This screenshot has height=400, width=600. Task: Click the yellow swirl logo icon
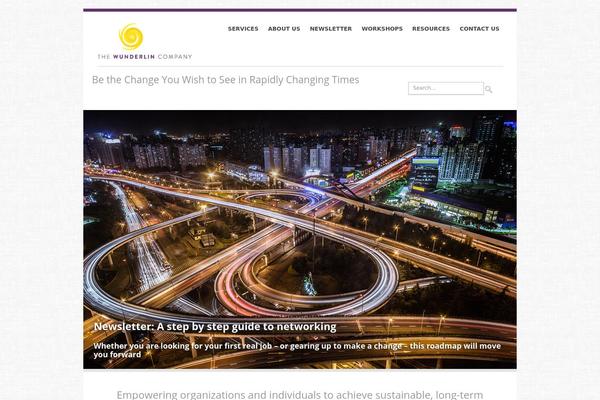tap(131, 37)
